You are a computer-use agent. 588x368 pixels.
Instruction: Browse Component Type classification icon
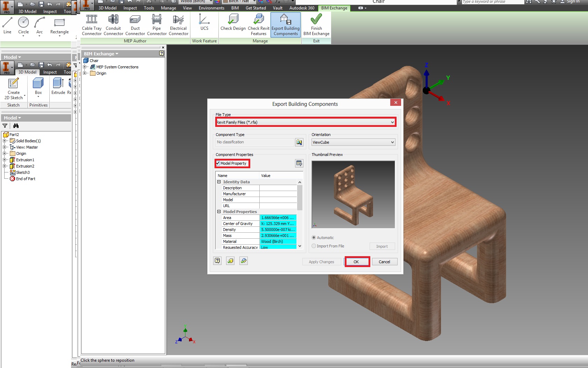299,142
